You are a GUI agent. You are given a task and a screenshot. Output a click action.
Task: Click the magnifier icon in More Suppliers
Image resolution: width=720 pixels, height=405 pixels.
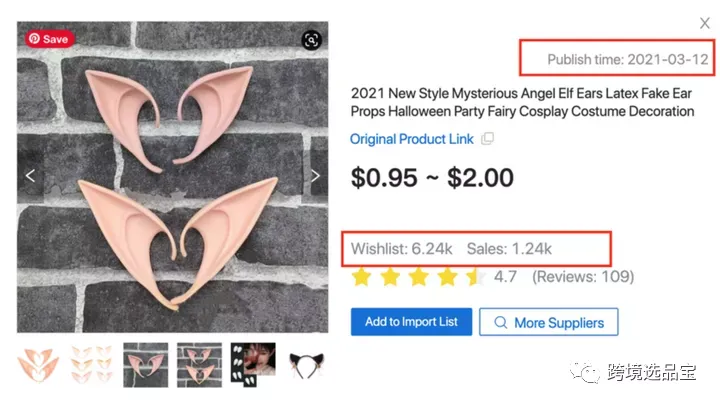pyautogui.click(x=501, y=322)
